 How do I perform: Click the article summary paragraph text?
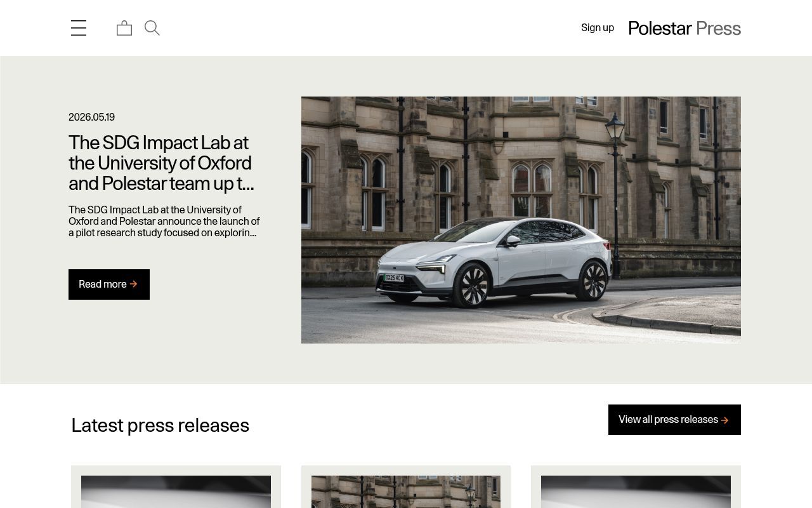[164, 222]
